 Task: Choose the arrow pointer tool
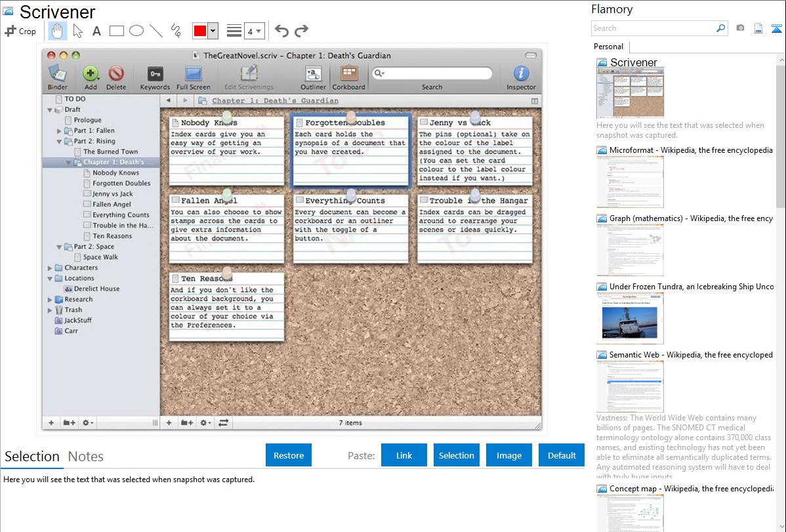77,31
